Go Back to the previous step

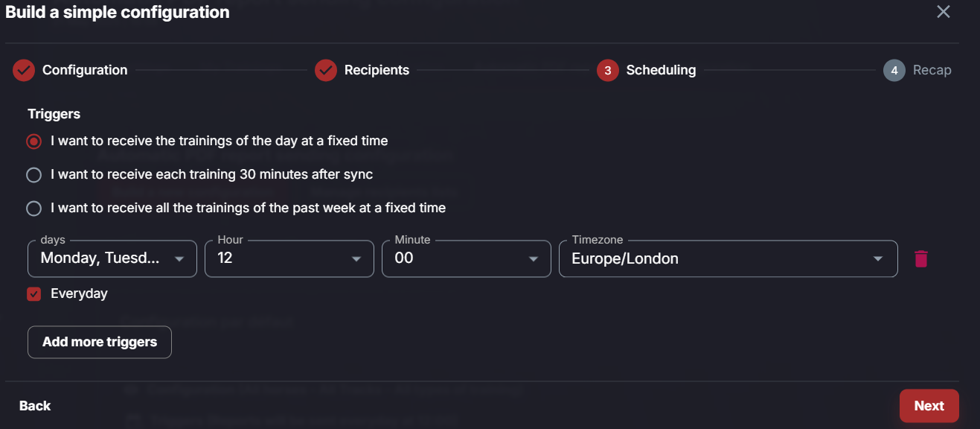point(35,406)
